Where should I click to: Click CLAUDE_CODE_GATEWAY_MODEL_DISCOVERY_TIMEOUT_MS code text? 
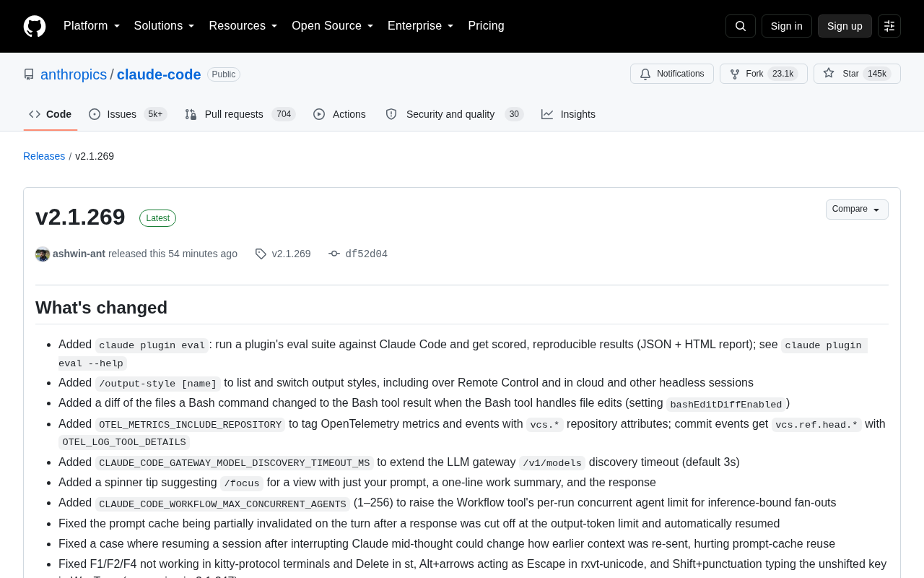235,463
